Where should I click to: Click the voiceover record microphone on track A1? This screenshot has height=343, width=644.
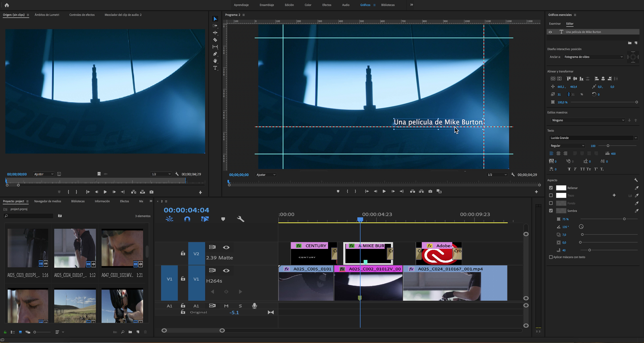255,305
